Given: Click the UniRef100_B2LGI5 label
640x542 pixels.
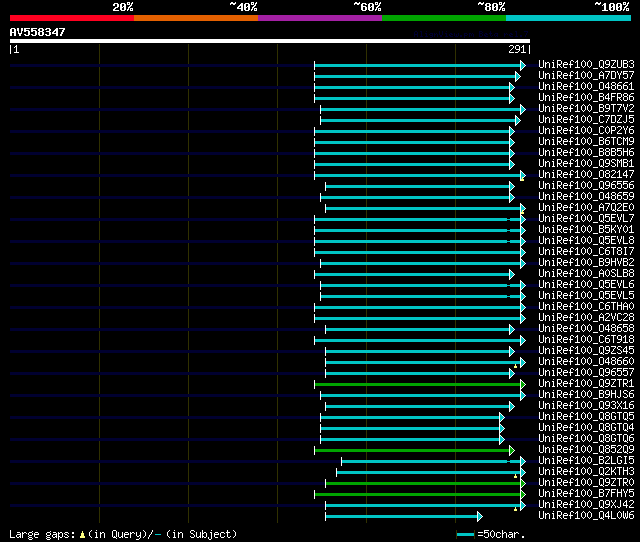Looking at the screenshot, I should tap(586, 461).
